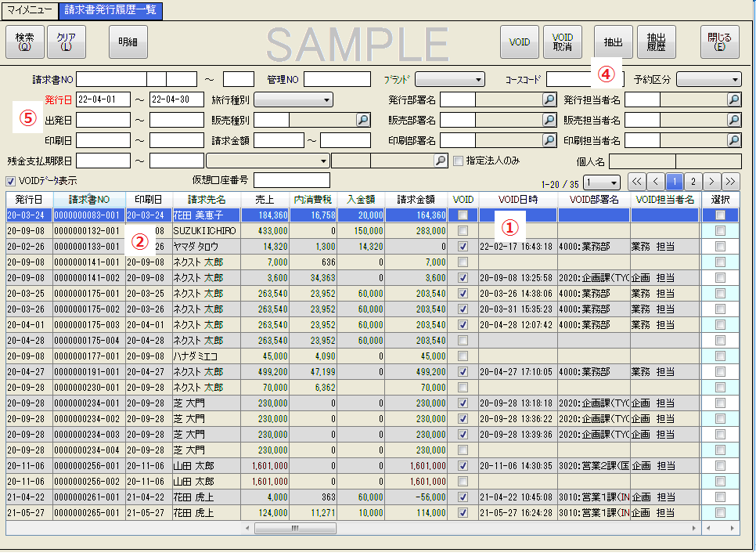Click the 出発日 start date field
The width and height of the screenshot is (756, 560).
pos(103,120)
